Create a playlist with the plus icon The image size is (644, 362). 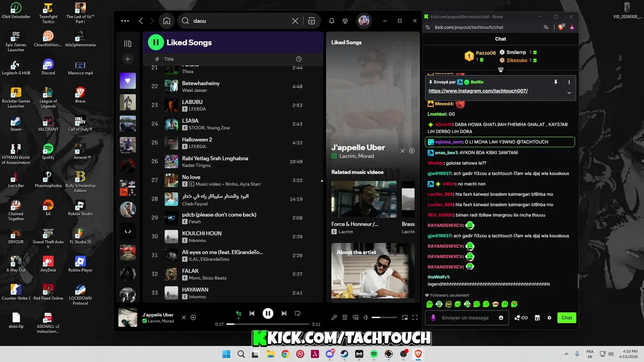tap(128, 59)
